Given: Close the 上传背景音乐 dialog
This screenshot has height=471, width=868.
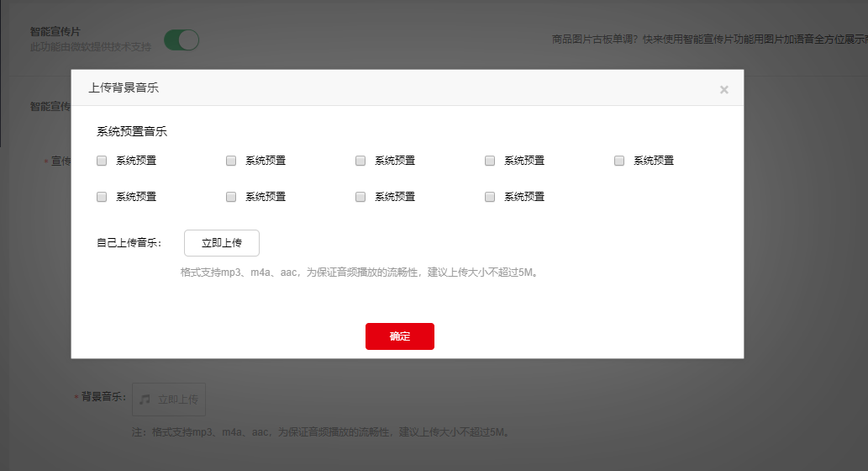Looking at the screenshot, I should click(724, 89).
